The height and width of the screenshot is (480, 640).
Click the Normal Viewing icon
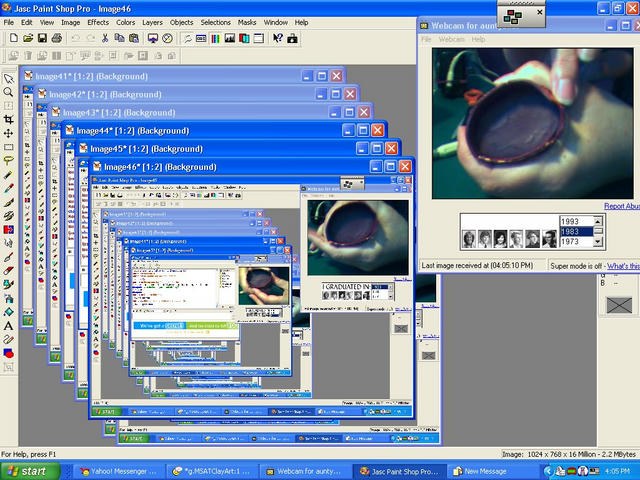coord(167,38)
